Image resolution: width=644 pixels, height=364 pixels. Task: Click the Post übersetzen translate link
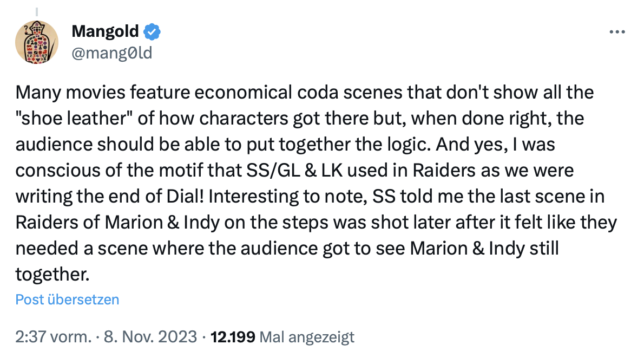[67, 300]
